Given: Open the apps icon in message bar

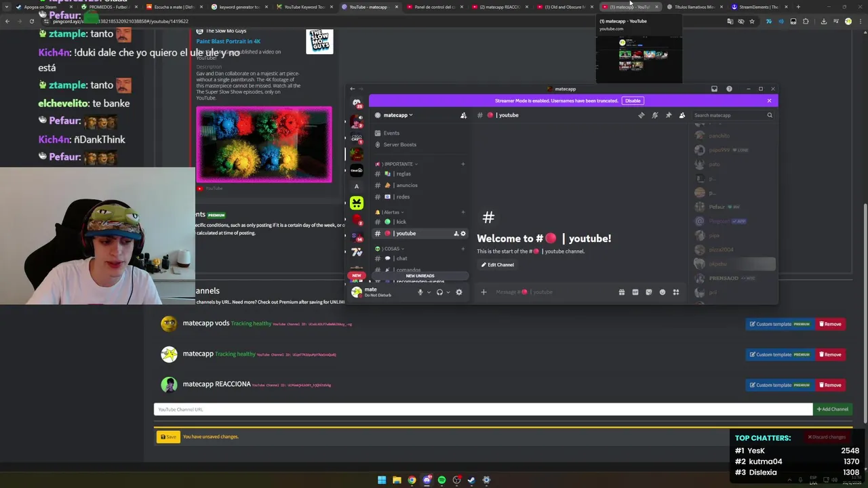Looking at the screenshot, I should point(675,292).
